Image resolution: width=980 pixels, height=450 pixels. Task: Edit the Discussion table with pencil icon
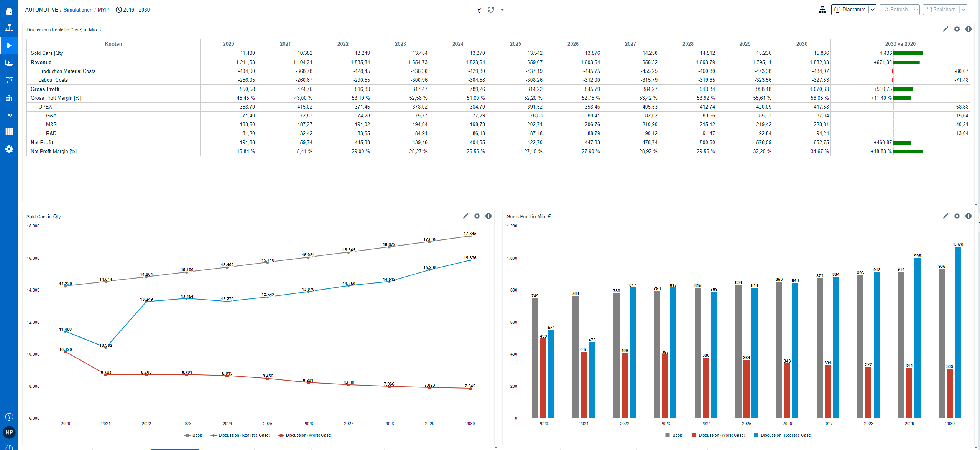tap(945, 29)
